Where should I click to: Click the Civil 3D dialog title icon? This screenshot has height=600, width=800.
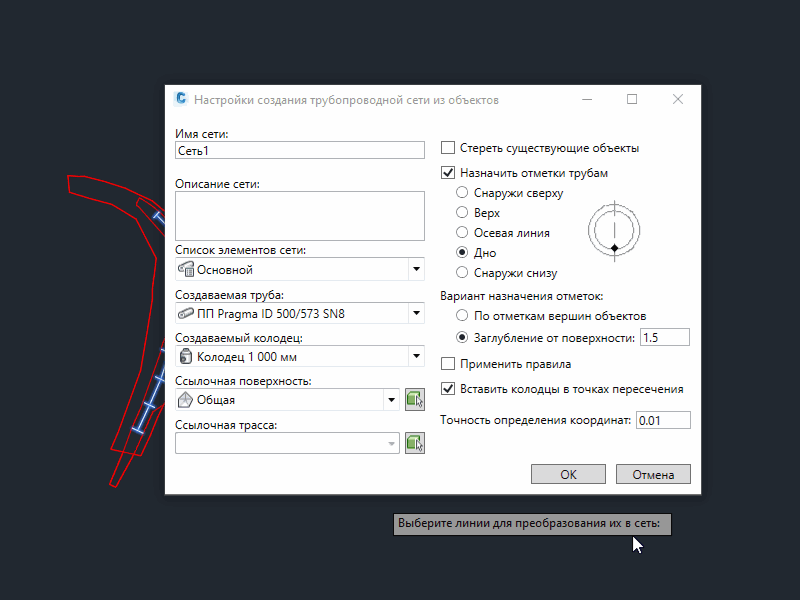[x=181, y=98]
